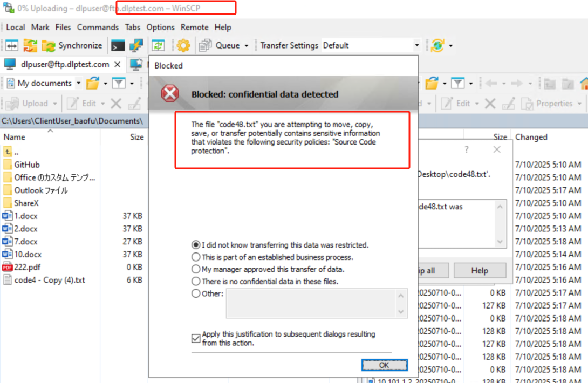Select 'This is part of an established business process'

(x=196, y=257)
